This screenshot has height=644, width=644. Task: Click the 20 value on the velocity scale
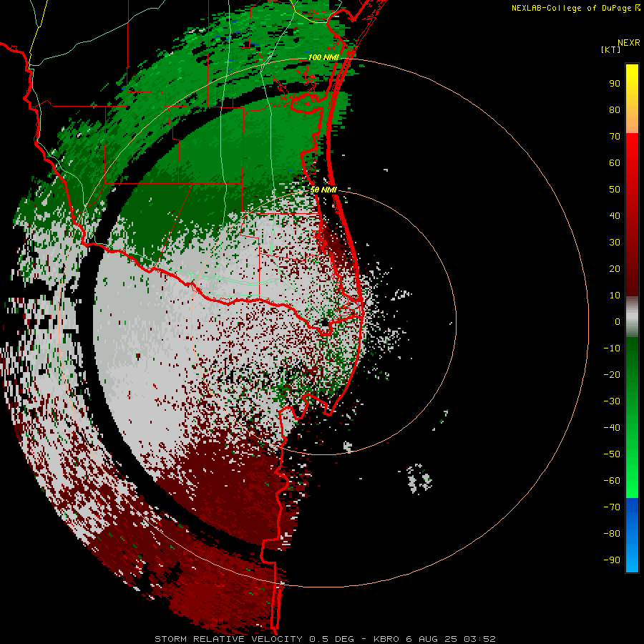pyautogui.click(x=615, y=269)
